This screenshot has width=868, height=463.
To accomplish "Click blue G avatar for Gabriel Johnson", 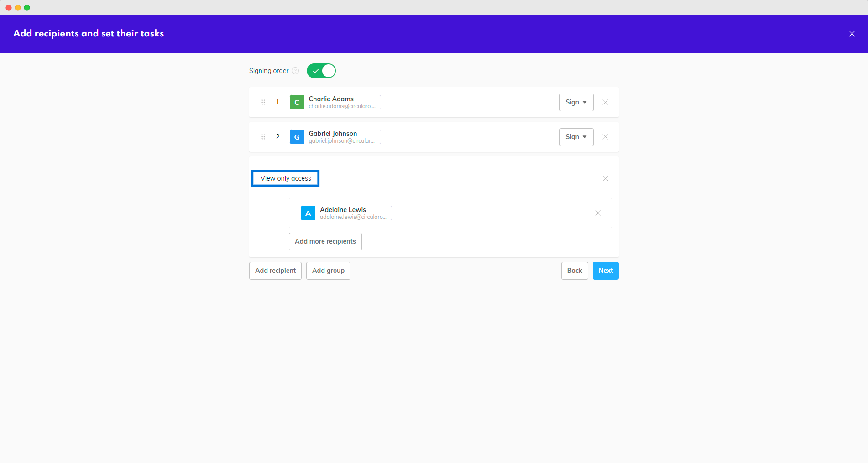I will pyautogui.click(x=297, y=137).
